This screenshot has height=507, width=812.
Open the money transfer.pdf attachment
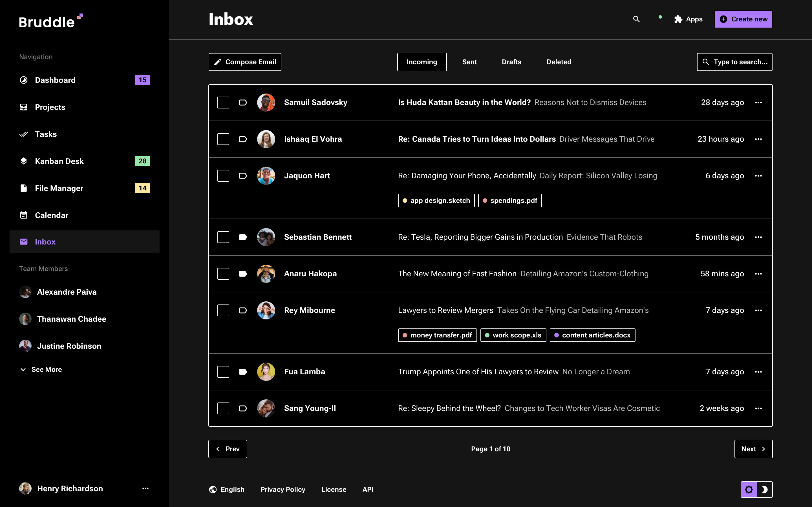[x=437, y=335]
